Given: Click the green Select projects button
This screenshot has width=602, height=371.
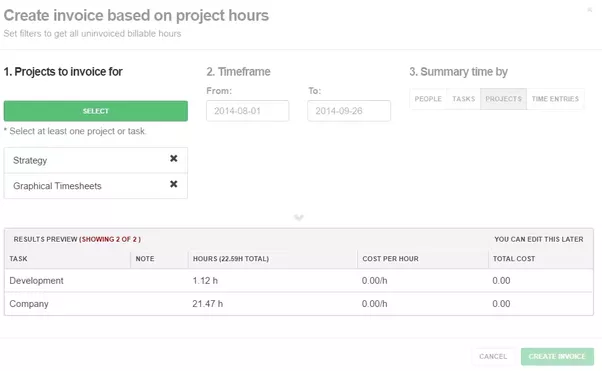Looking at the screenshot, I should tap(96, 111).
